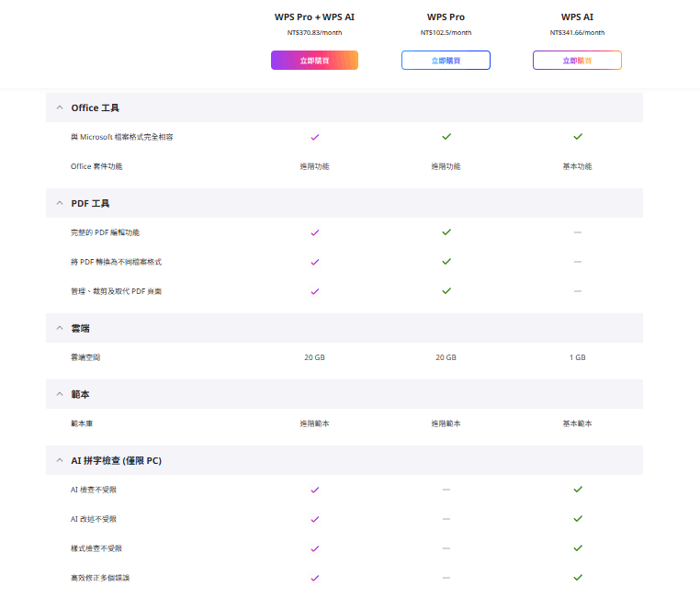Click WPS Pro dash for AI 檢查不受限
The width and height of the screenshot is (700, 598).
coord(446,490)
